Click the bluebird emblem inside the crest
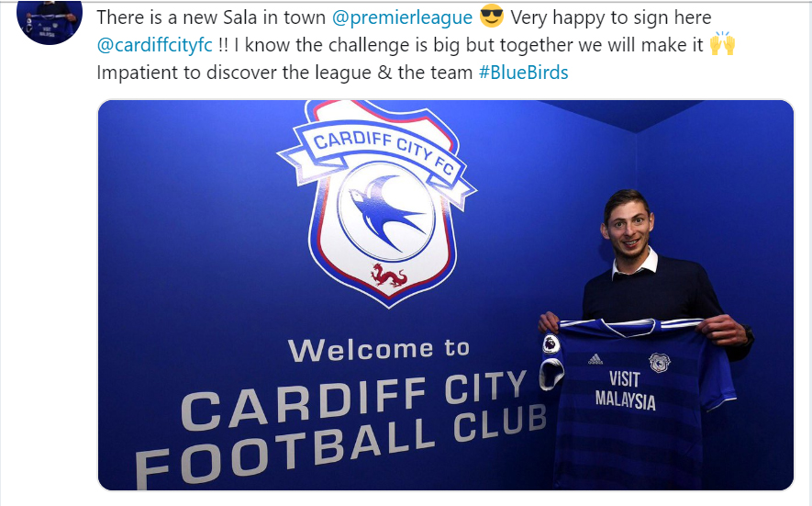This screenshot has height=506, width=812. [386, 211]
